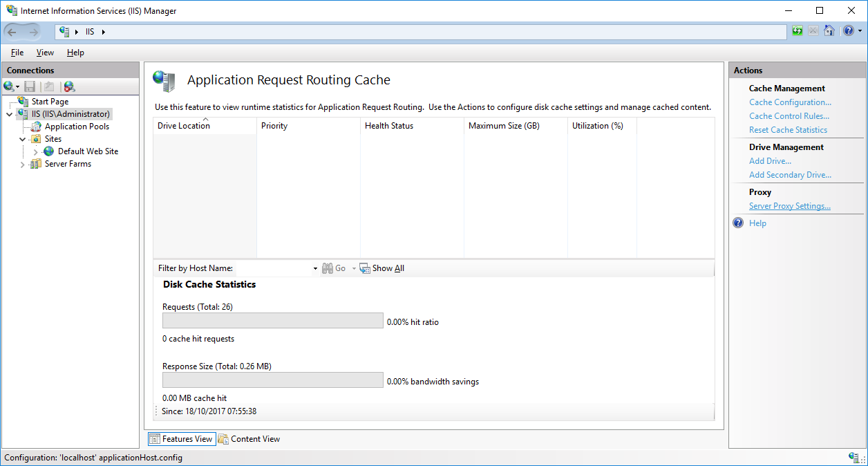Click the "Requests (Total: 26)" label
Viewport: 868px width, 466px height.
(198, 307)
